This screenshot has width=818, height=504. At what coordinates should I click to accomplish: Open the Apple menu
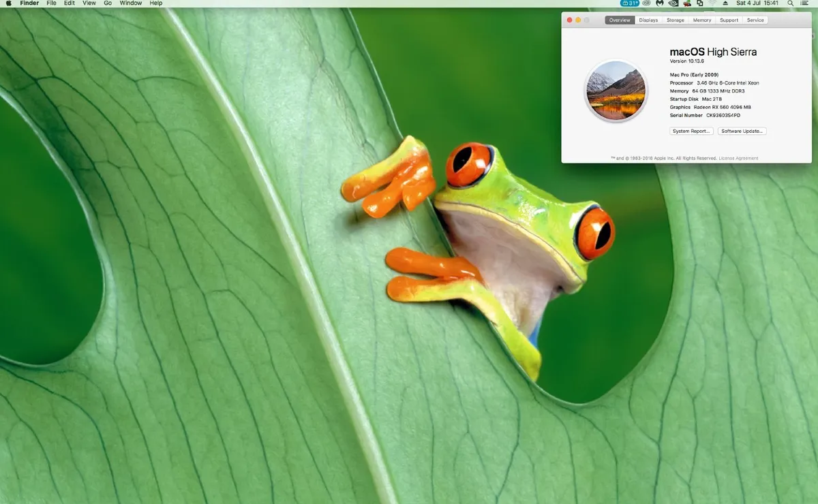click(x=9, y=3)
